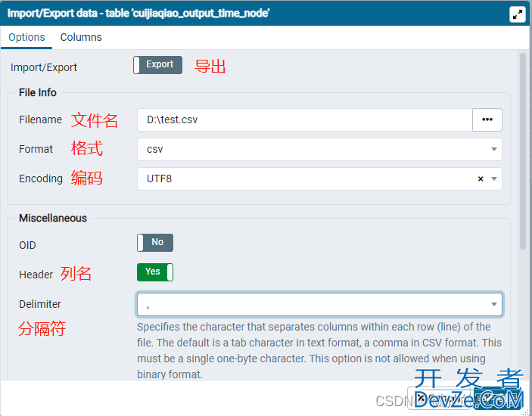This screenshot has width=532, height=416.
Task: Switch to the Columns tab
Action: coord(81,37)
